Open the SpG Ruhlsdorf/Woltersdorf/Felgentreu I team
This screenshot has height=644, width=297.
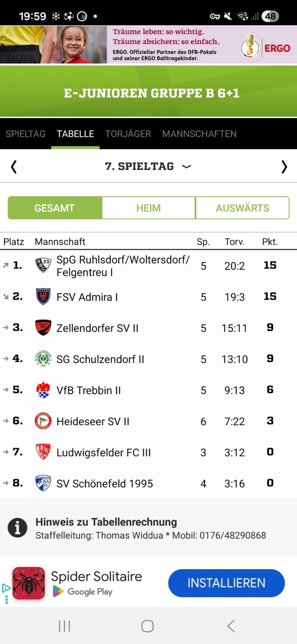[x=122, y=266]
